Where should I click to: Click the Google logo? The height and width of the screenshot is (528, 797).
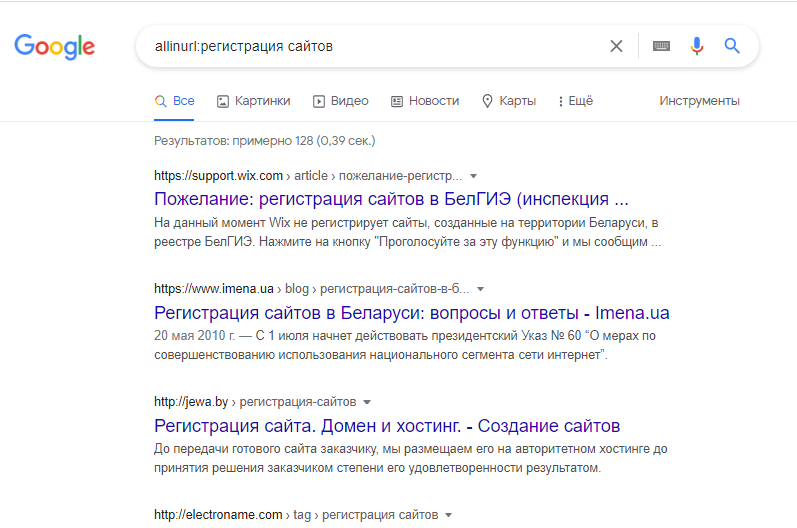pyautogui.click(x=54, y=46)
